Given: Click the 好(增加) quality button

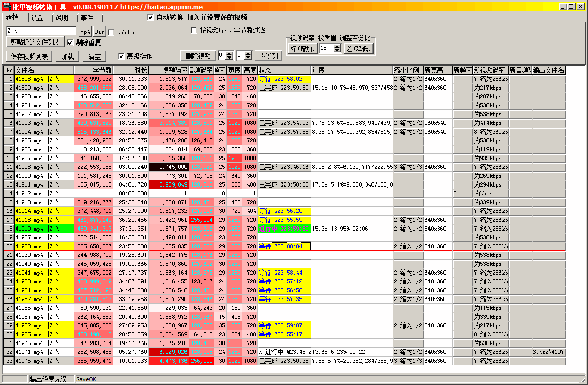Looking at the screenshot, I should [x=302, y=49].
